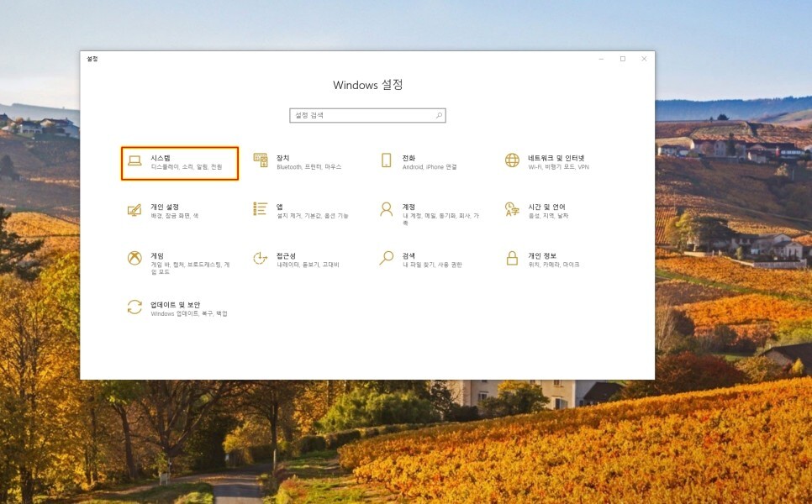Open the 업데이트 및 보안 refresh-arrows icon
812x504 pixels.
pyautogui.click(x=134, y=307)
